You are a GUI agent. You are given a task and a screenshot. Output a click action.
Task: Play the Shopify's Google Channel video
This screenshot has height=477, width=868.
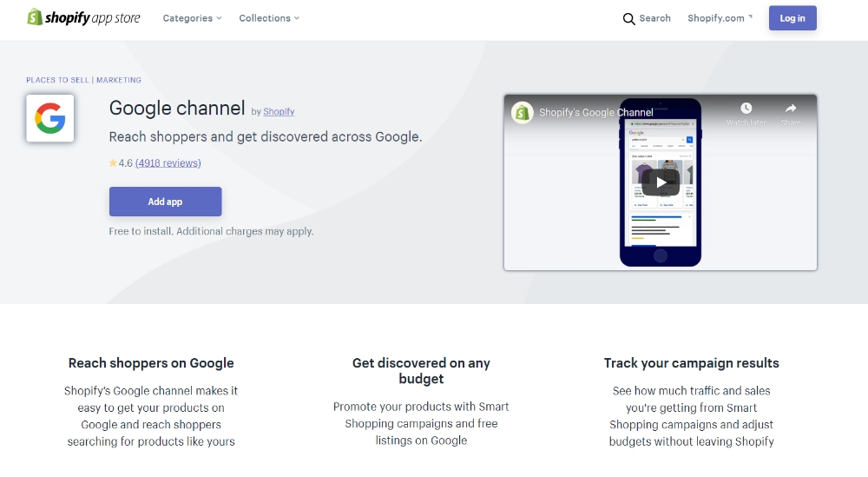coord(661,182)
